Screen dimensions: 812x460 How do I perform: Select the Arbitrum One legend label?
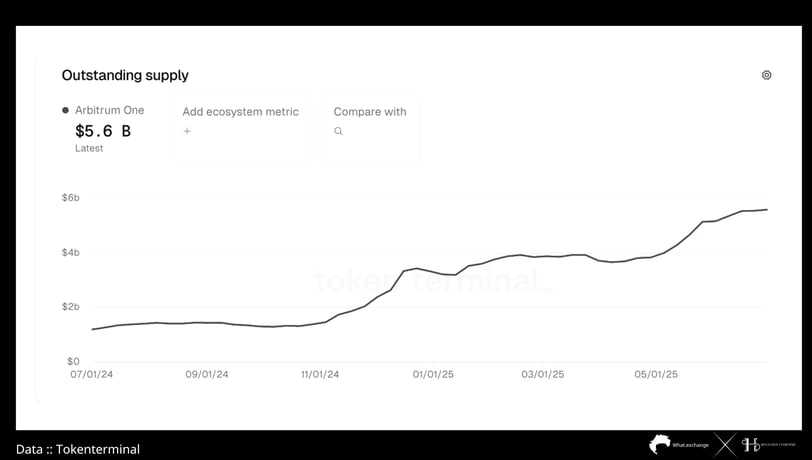109,110
